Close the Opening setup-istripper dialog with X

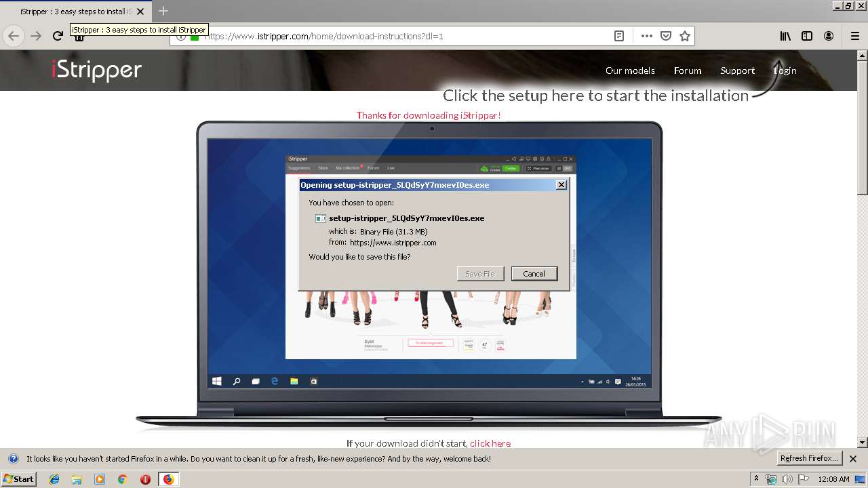click(561, 184)
